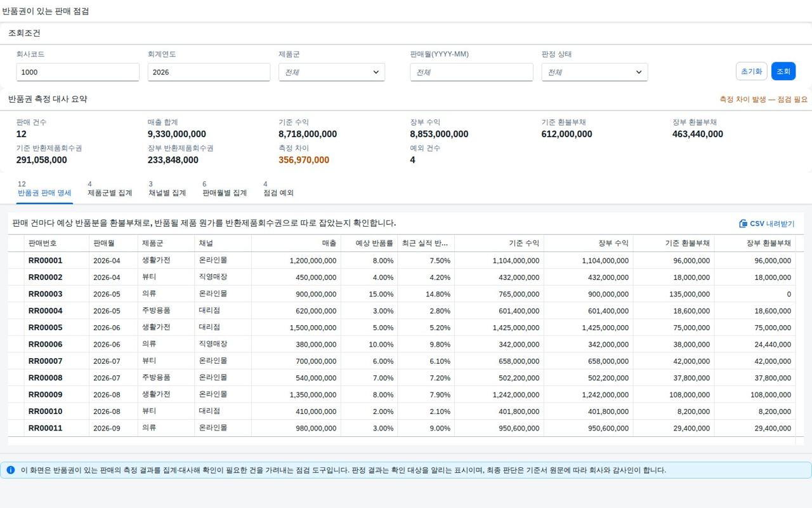Click the 조회 button
This screenshot has height=508, width=812.
783,71
